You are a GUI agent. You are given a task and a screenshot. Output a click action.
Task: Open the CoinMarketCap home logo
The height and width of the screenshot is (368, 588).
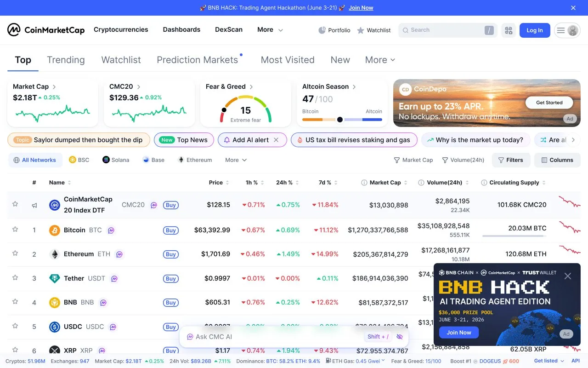tap(46, 30)
